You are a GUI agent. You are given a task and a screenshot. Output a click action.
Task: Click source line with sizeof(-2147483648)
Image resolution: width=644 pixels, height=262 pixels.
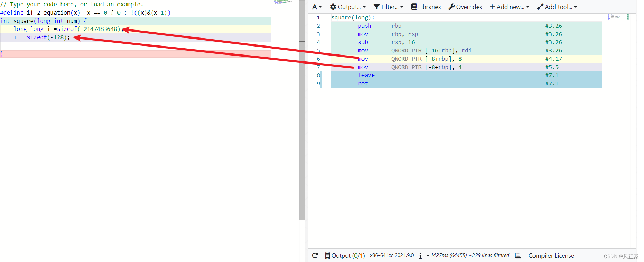click(136, 29)
